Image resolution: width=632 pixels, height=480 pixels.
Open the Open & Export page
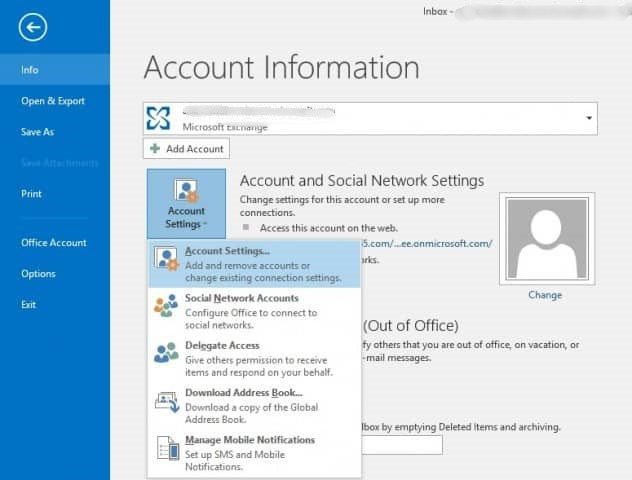pyautogui.click(x=54, y=101)
